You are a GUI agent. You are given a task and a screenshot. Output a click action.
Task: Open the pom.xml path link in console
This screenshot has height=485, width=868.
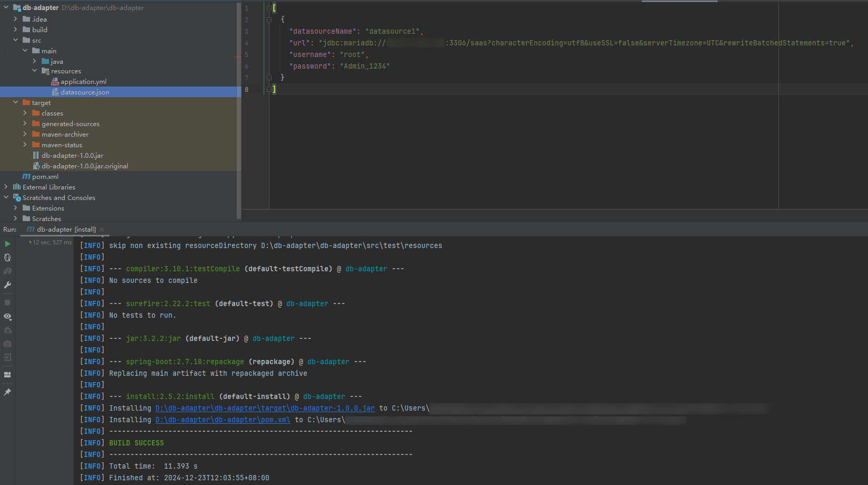(x=223, y=420)
